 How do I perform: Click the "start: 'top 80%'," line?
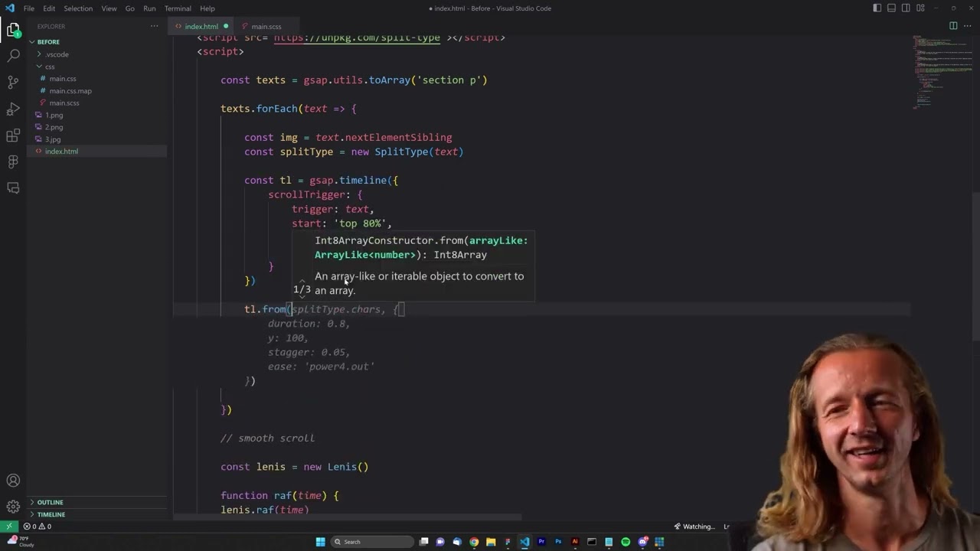point(341,223)
